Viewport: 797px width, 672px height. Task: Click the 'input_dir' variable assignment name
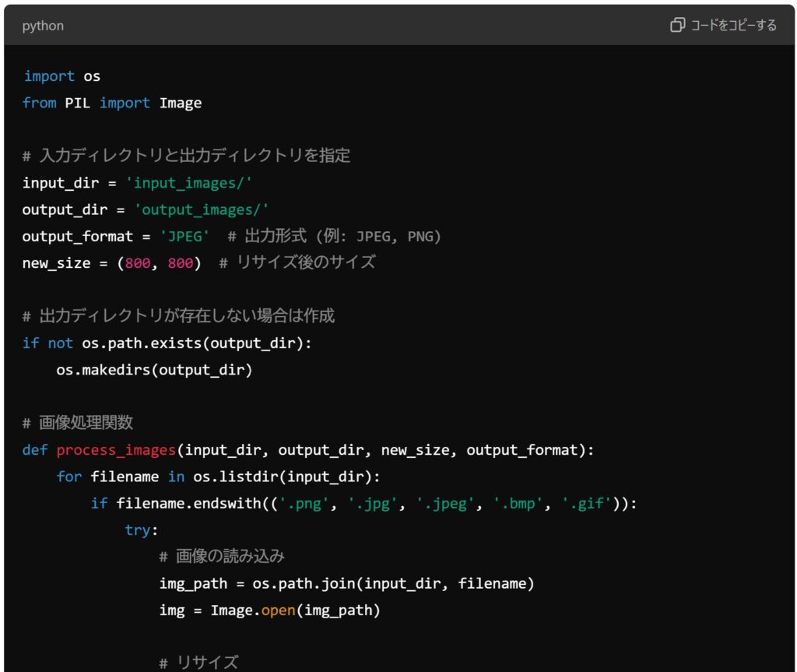click(x=61, y=183)
